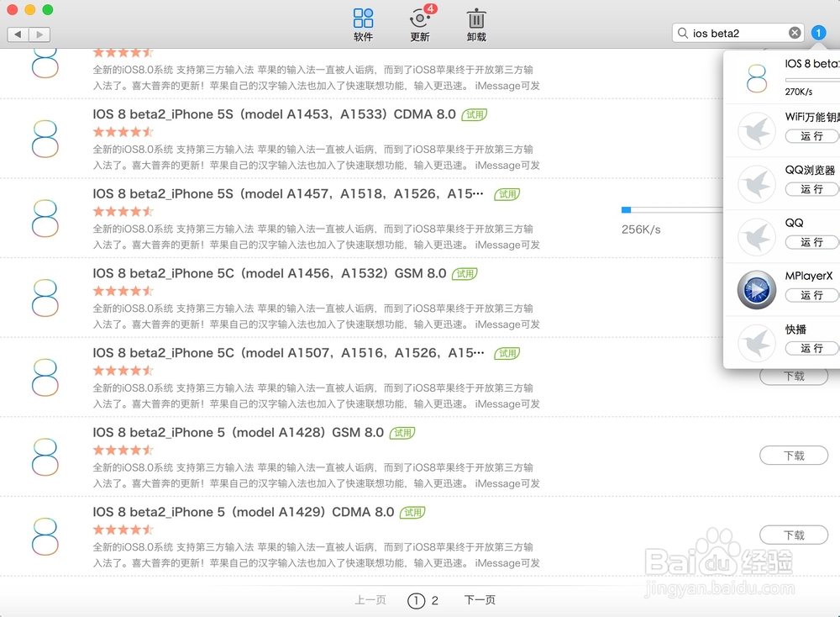Download iPhone 5 A1428 GSM firmware
Image resolution: width=840 pixels, height=617 pixels.
[x=794, y=456]
